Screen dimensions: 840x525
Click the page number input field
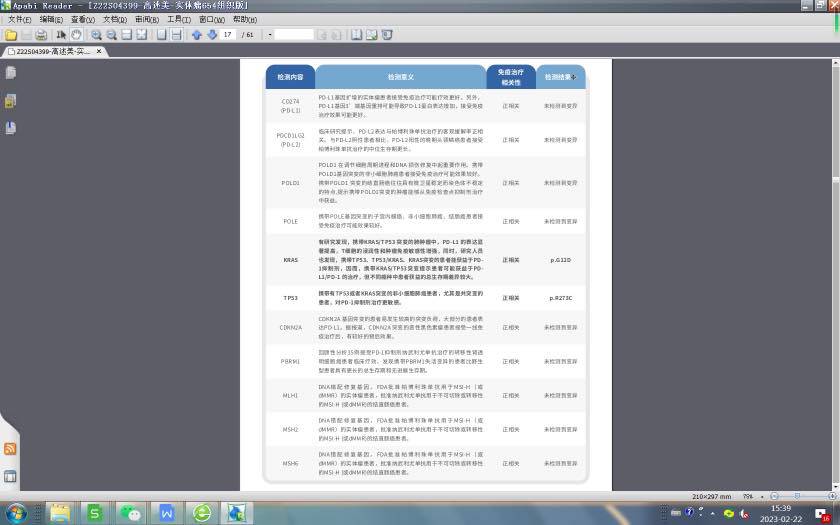pos(229,35)
